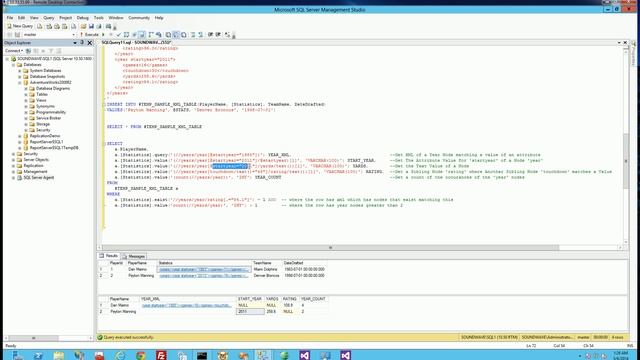
Task: Open Internet Explorer from the taskbar
Action: [x=120, y=355]
